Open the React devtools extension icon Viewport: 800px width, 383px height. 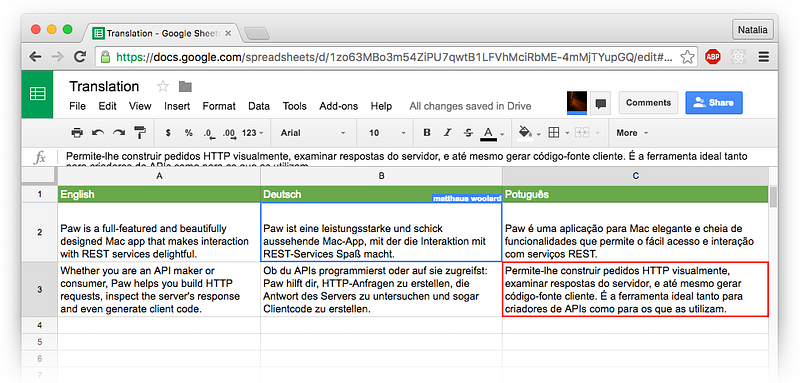tap(738, 57)
